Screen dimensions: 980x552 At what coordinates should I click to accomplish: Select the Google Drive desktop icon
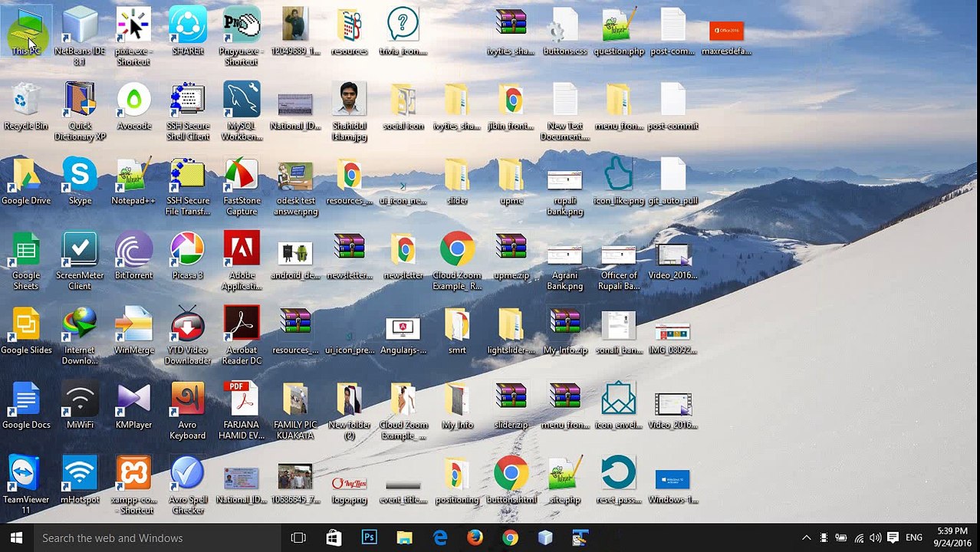pyautogui.click(x=26, y=181)
